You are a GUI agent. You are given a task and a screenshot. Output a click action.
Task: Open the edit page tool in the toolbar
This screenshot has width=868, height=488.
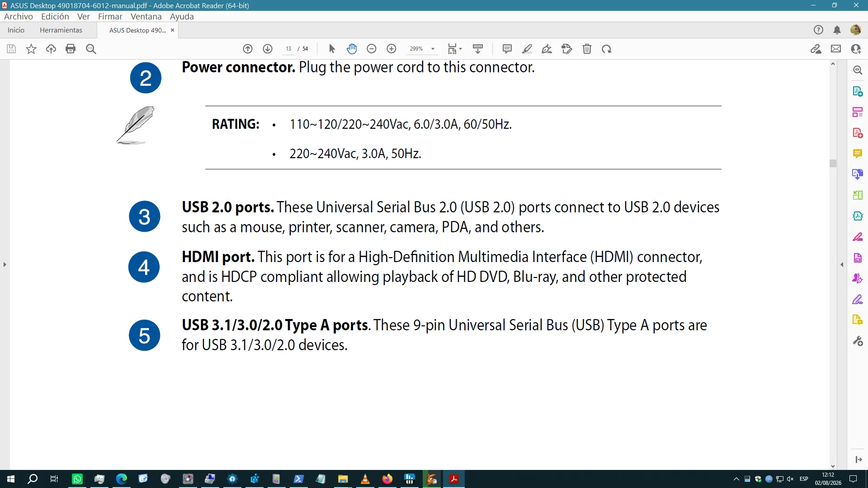tap(567, 49)
